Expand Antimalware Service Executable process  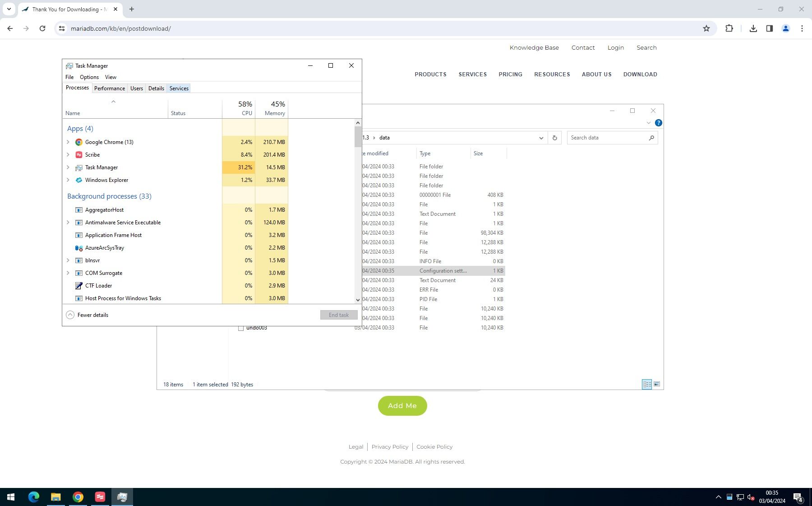(68, 223)
